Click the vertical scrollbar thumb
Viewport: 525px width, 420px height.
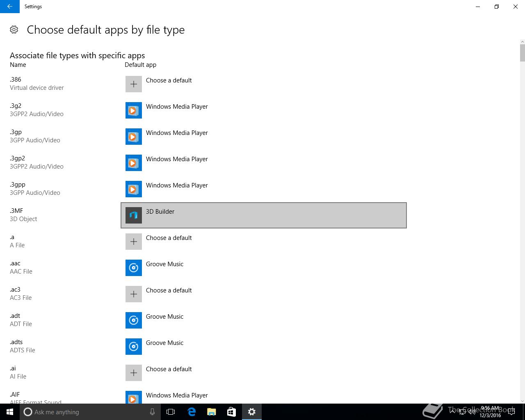tap(522, 53)
